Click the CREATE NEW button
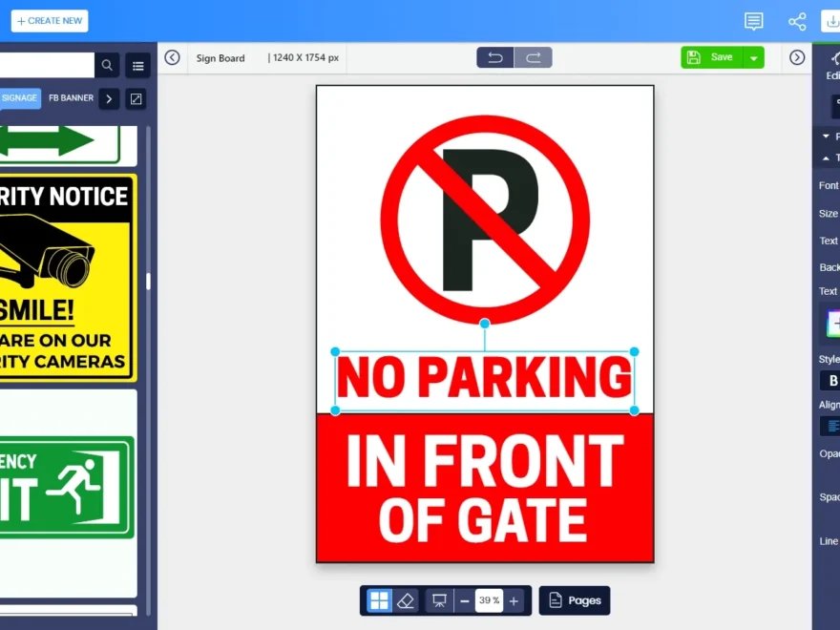Viewport: 840px width, 630px height. [49, 20]
